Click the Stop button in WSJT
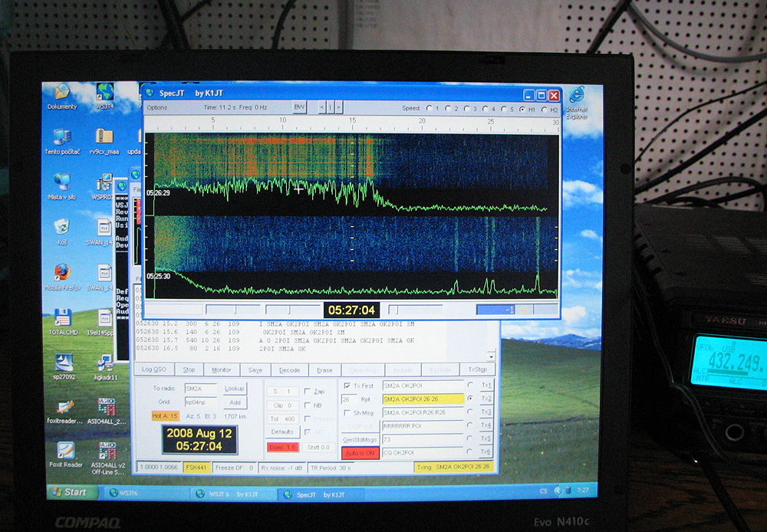The height and width of the screenshot is (532, 767). [x=189, y=369]
